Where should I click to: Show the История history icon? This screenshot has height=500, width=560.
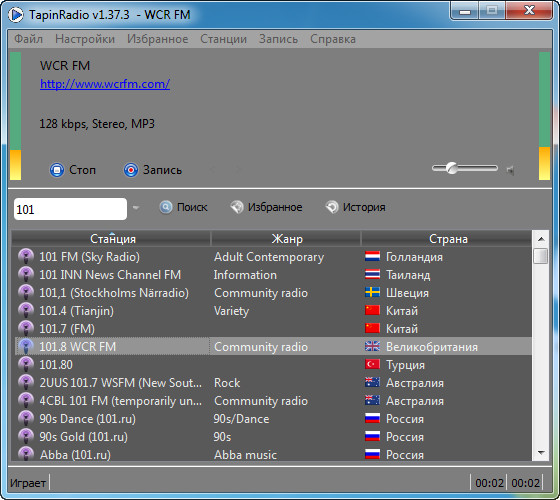(332, 207)
